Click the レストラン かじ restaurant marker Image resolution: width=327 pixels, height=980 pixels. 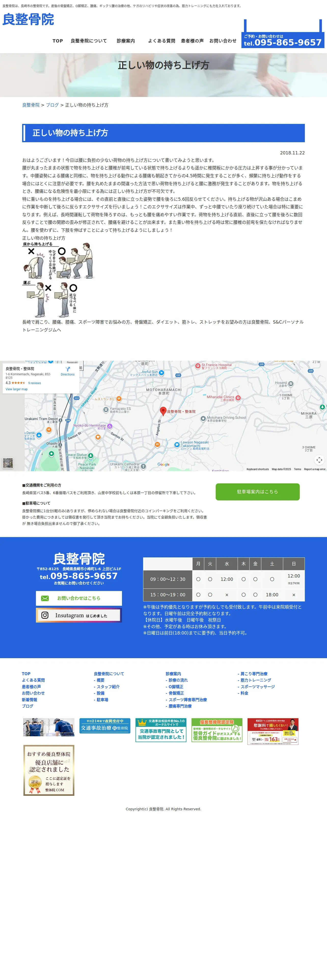click(x=119, y=399)
